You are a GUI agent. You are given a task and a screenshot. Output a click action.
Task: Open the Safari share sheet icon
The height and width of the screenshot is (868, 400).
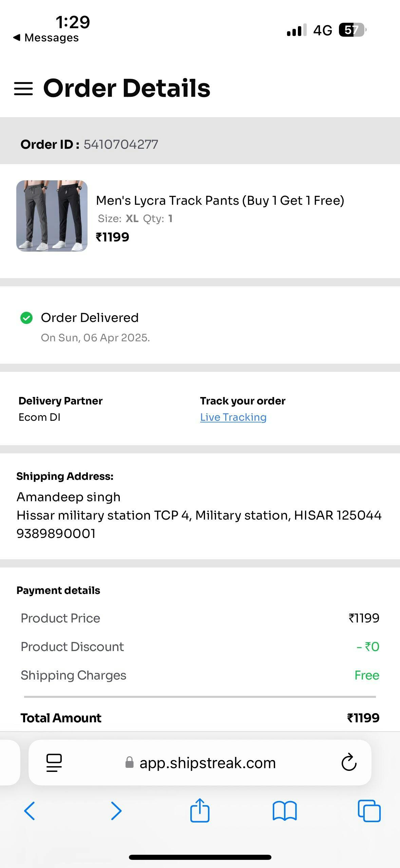click(x=199, y=810)
